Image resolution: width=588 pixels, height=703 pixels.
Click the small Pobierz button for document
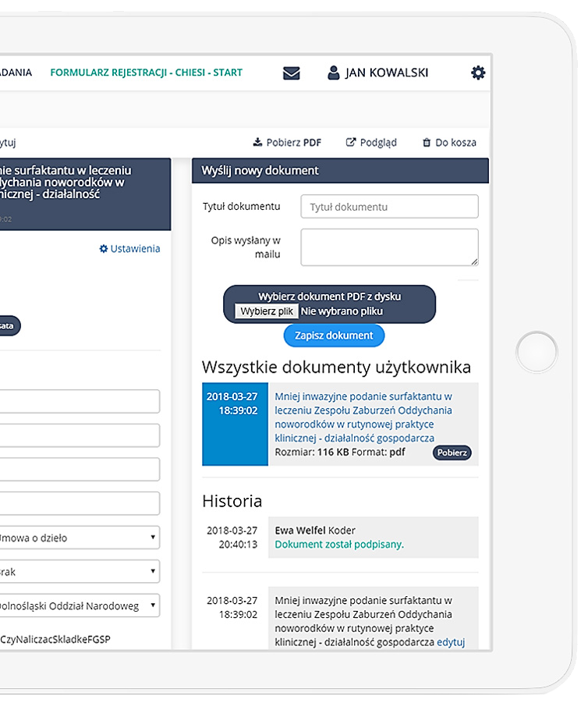pos(452,453)
